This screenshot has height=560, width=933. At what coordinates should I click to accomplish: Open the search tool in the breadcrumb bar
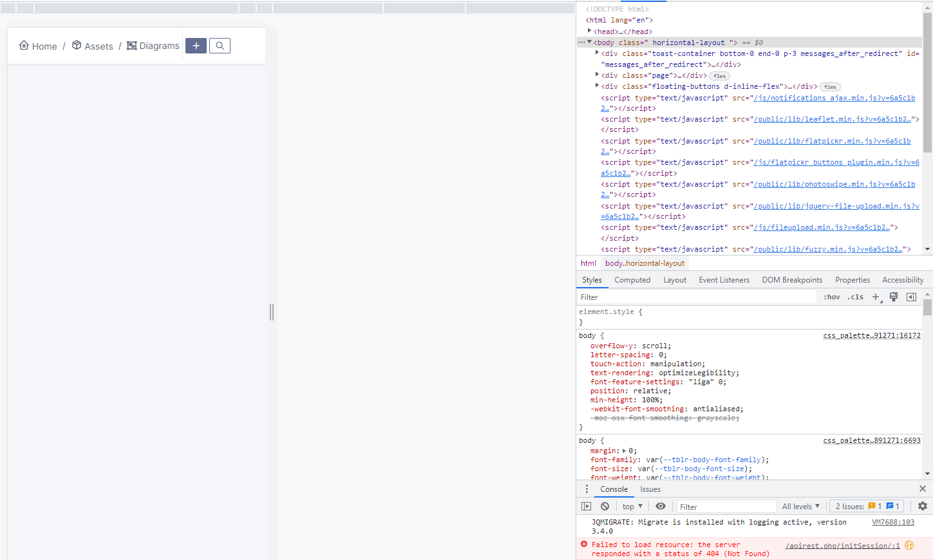[x=219, y=45]
